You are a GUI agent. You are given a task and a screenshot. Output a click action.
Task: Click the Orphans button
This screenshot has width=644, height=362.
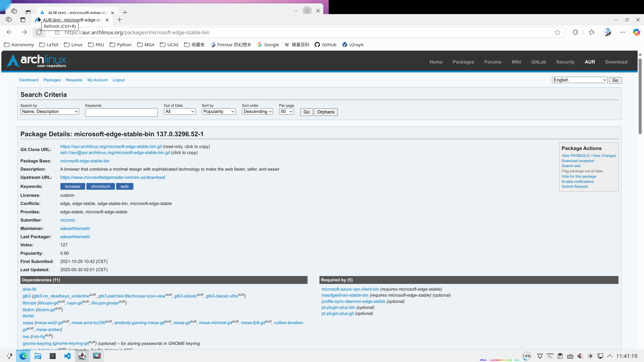(326, 112)
